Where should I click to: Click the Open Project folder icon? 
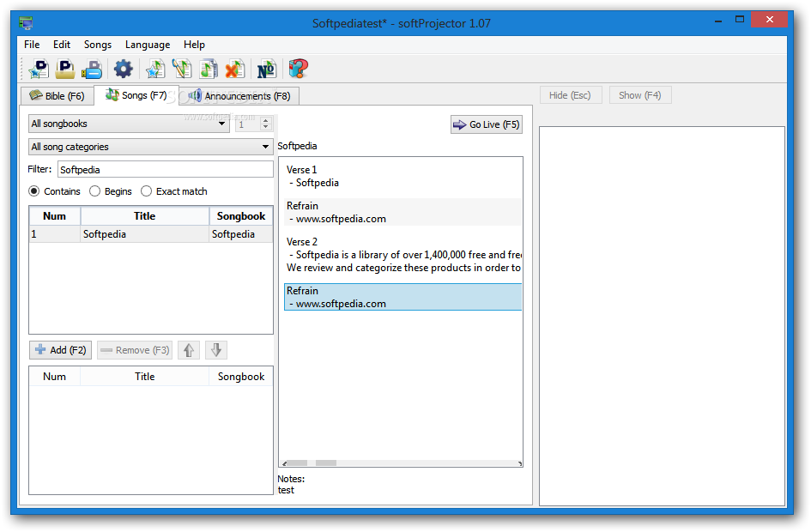coord(65,69)
